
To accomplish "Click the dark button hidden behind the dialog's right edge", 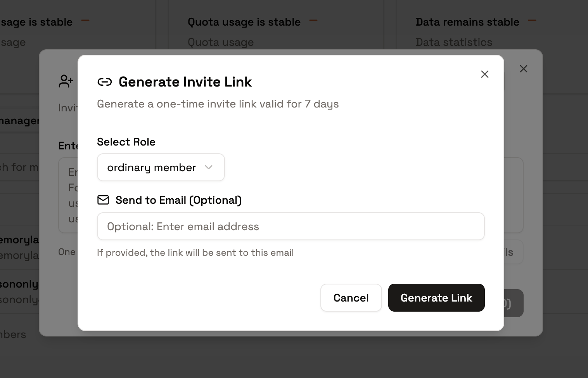I will (514, 303).
